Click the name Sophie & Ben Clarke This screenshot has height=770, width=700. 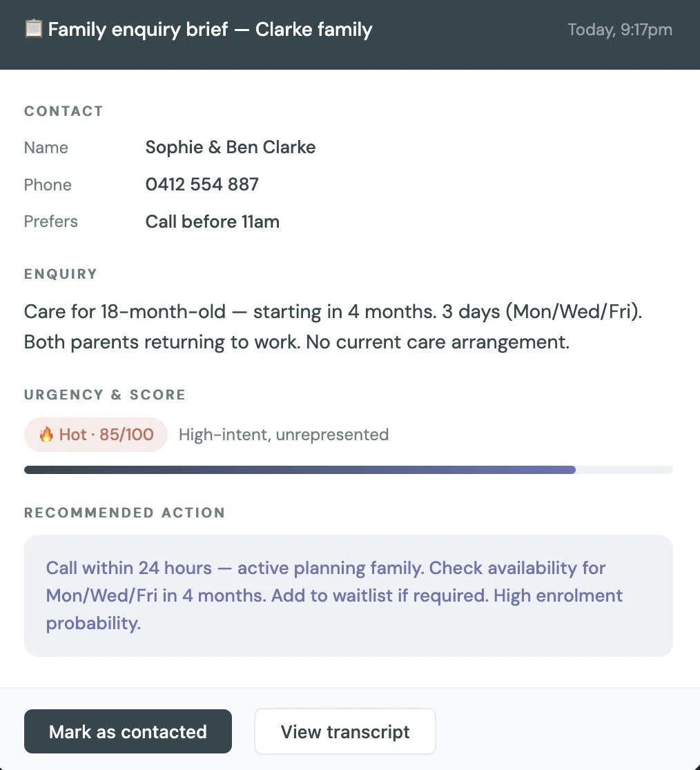tap(231, 148)
